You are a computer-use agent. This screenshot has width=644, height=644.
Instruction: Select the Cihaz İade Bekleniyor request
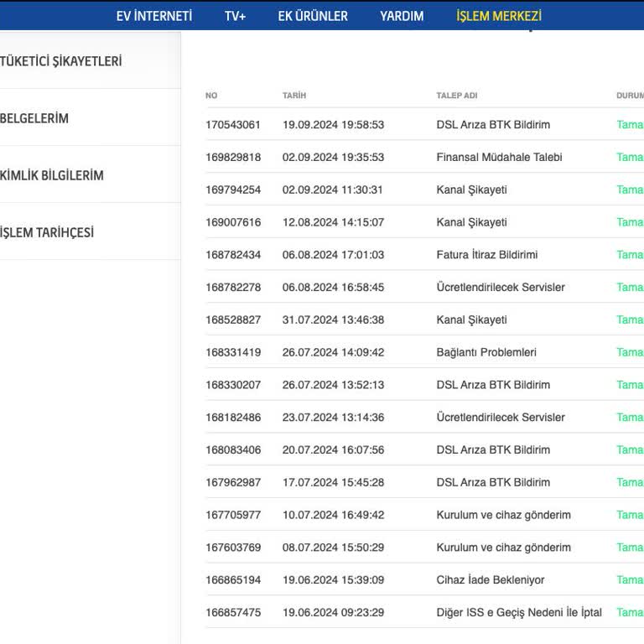(x=490, y=580)
